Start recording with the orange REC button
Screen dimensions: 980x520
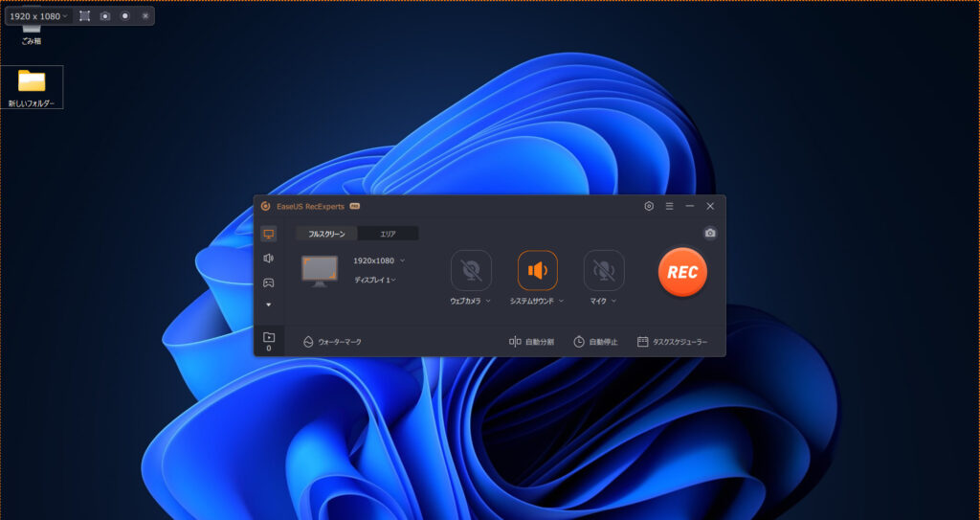[x=682, y=272]
